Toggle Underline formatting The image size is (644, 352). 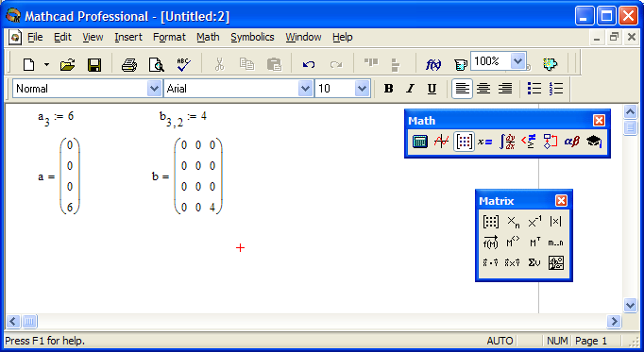click(432, 89)
